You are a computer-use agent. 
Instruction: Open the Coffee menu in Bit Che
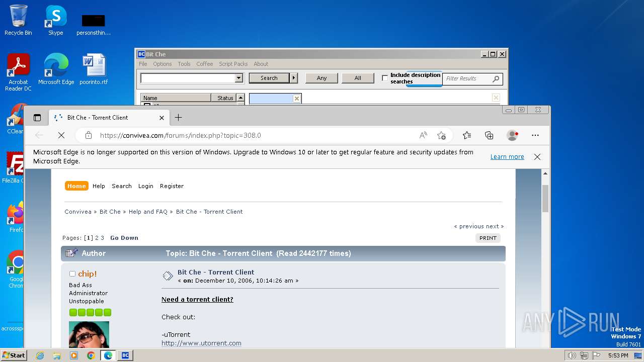click(205, 64)
